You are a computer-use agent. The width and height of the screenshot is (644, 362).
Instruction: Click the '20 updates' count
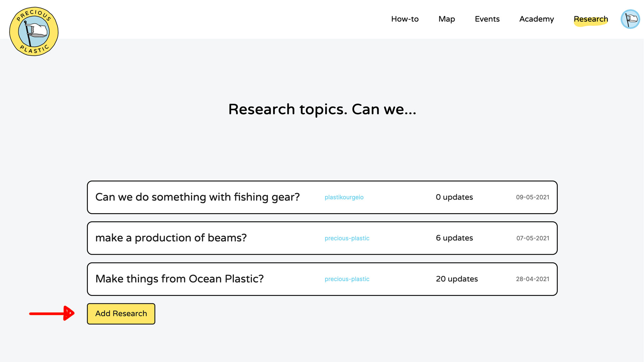click(x=457, y=279)
